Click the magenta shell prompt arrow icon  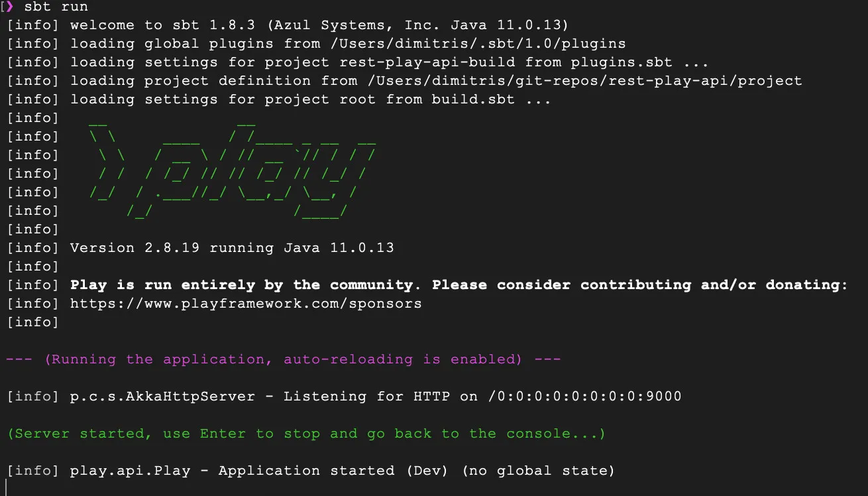point(9,7)
